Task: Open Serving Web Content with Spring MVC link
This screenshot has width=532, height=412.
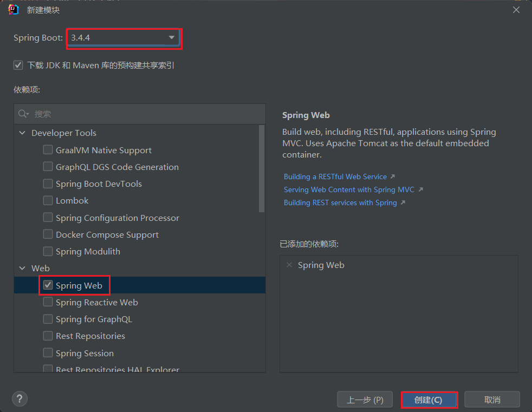Action: click(x=349, y=189)
